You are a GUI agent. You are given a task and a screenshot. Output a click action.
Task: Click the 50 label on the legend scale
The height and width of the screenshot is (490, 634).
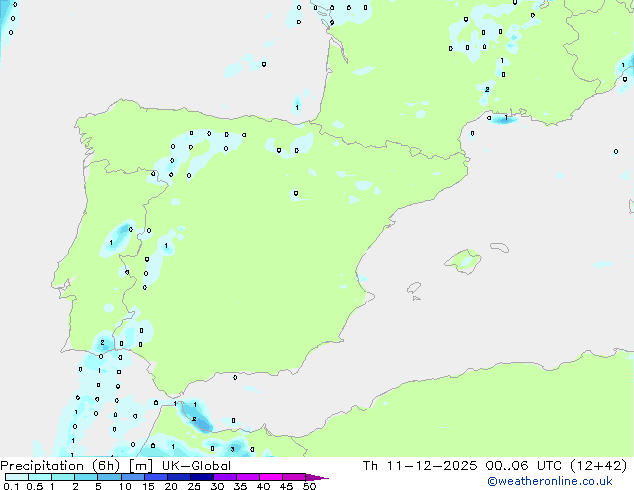coord(309,487)
